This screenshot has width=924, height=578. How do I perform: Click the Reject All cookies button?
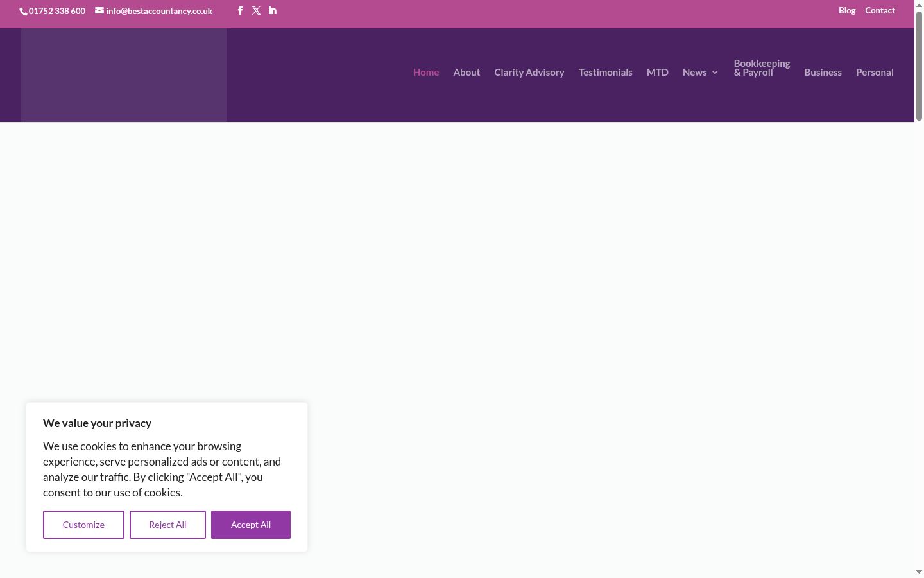pyautogui.click(x=167, y=525)
